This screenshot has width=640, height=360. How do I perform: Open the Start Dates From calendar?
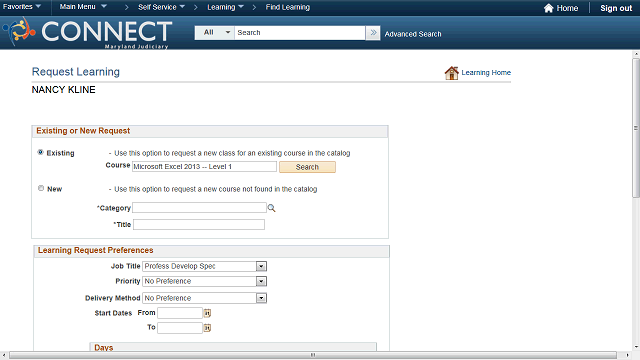207,313
